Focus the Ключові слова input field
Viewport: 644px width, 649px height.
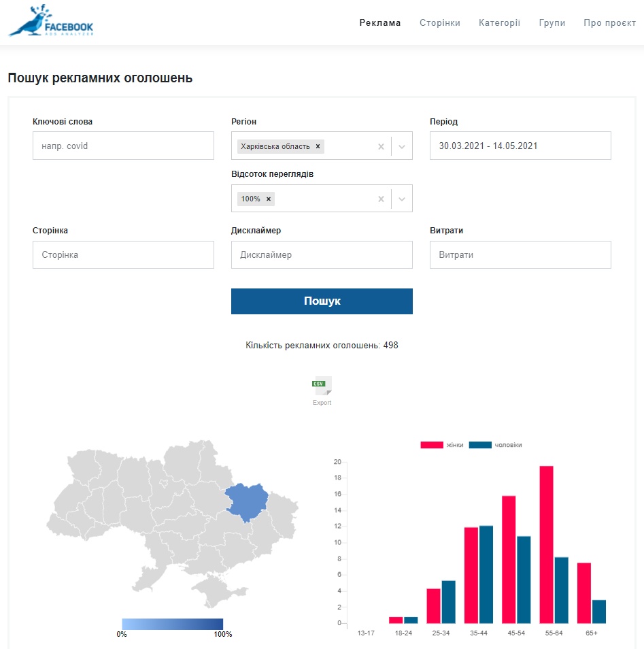(x=123, y=146)
